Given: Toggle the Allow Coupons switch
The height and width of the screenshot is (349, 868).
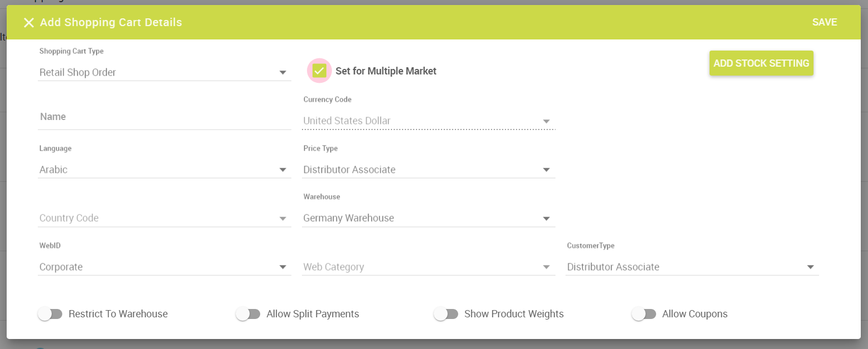Looking at the screenshot, I should 644,314.
